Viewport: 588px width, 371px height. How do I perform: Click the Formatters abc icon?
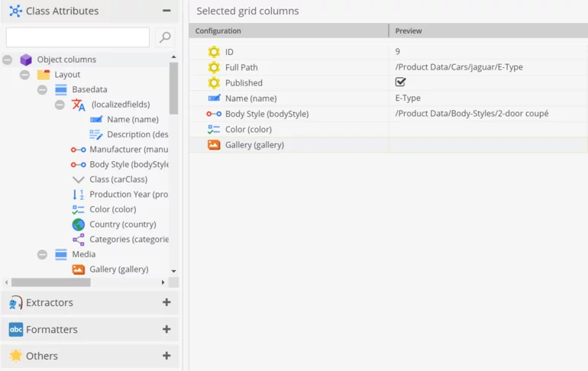pyautogui.click(x=16, y=330)
